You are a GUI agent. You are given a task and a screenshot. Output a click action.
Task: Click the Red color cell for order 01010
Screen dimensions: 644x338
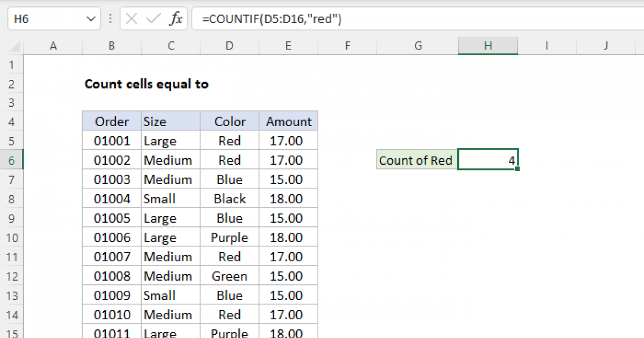pos(229,314)
